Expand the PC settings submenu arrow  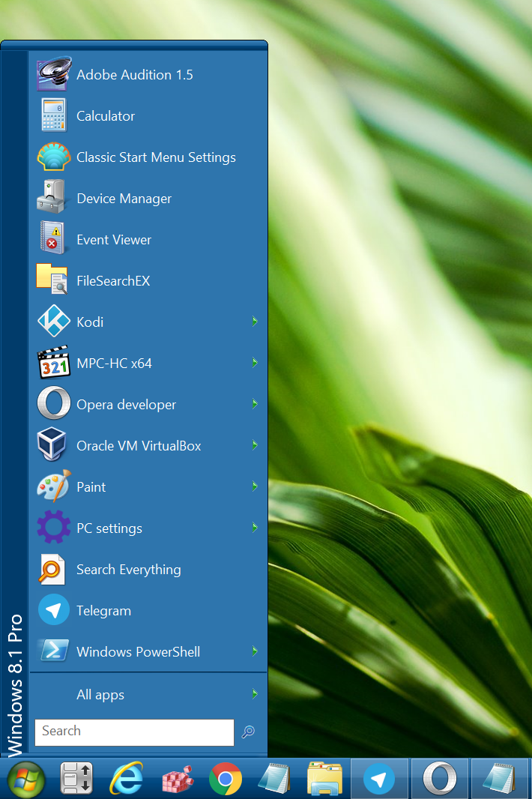tap(255, 528)
